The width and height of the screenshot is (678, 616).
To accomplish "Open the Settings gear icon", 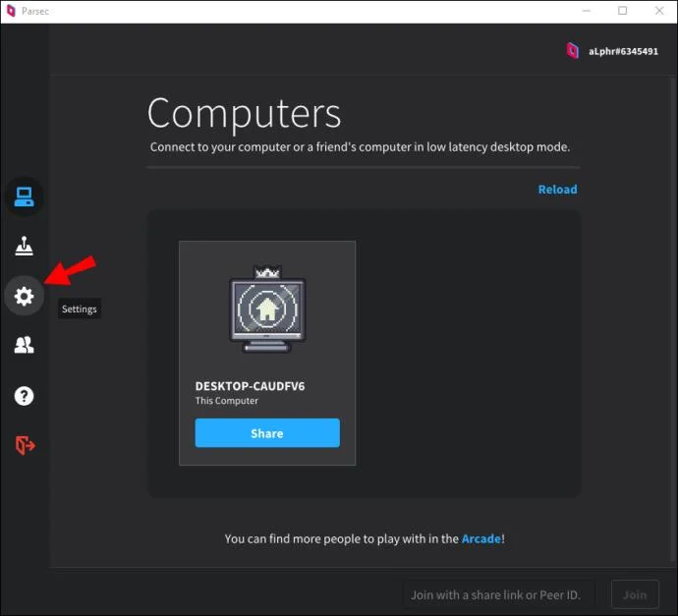I will coord(25,296).
